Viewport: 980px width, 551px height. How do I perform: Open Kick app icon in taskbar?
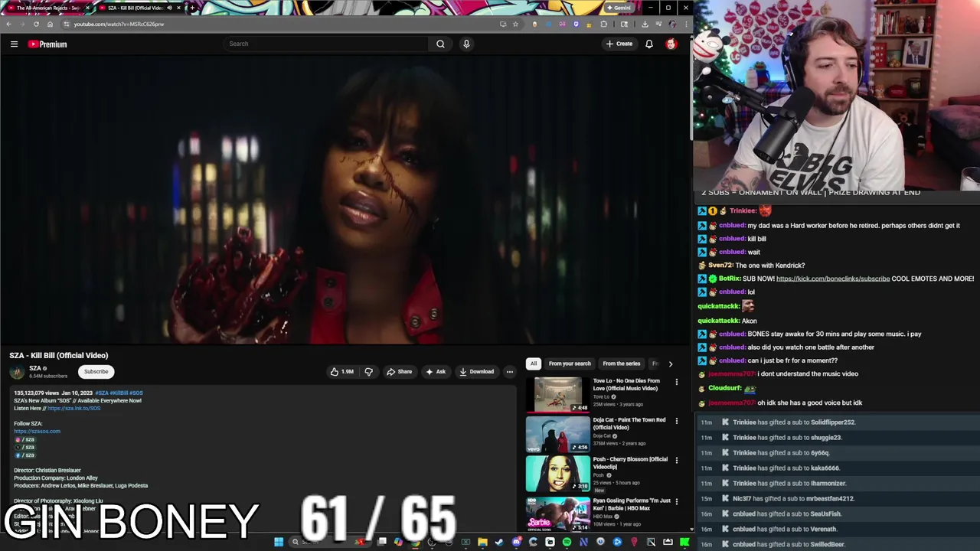(x=684, y=542)
